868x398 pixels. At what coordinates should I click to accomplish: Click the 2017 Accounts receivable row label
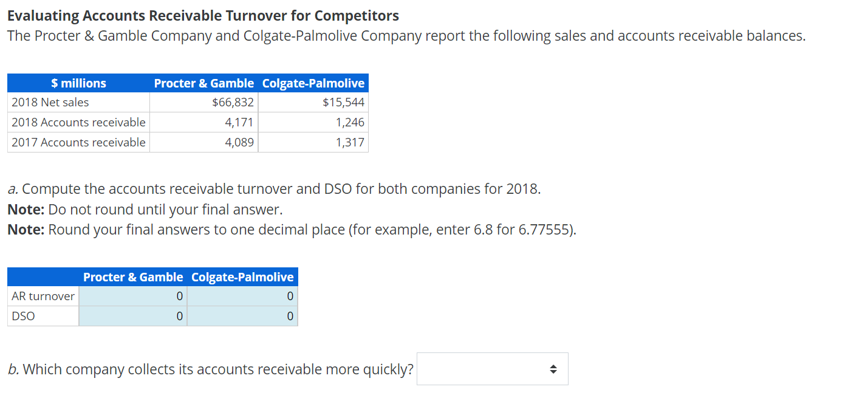[78, 142]
